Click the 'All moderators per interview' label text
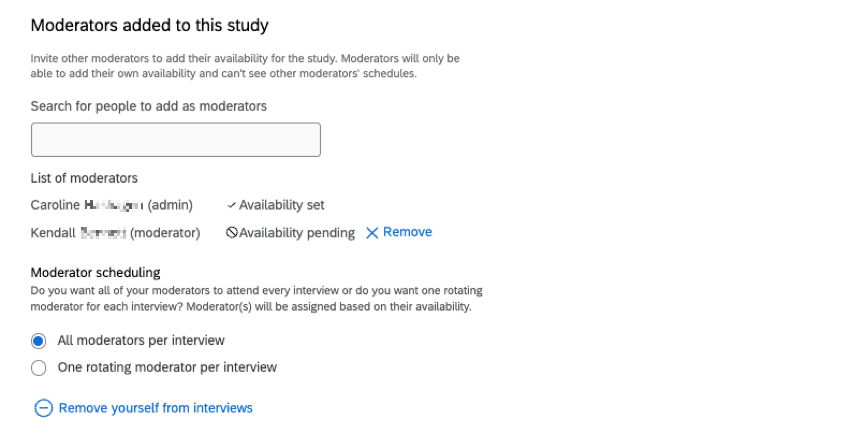 (x=141, y=341)
